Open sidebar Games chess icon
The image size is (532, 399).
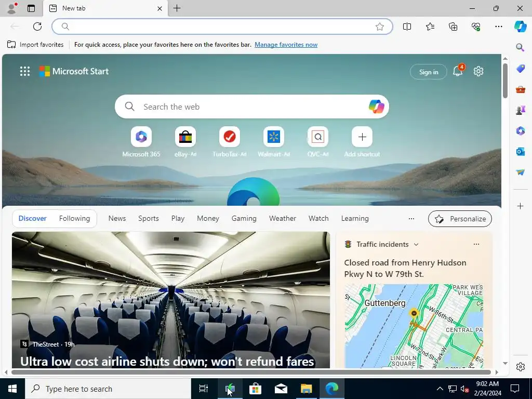pos(520,110)
